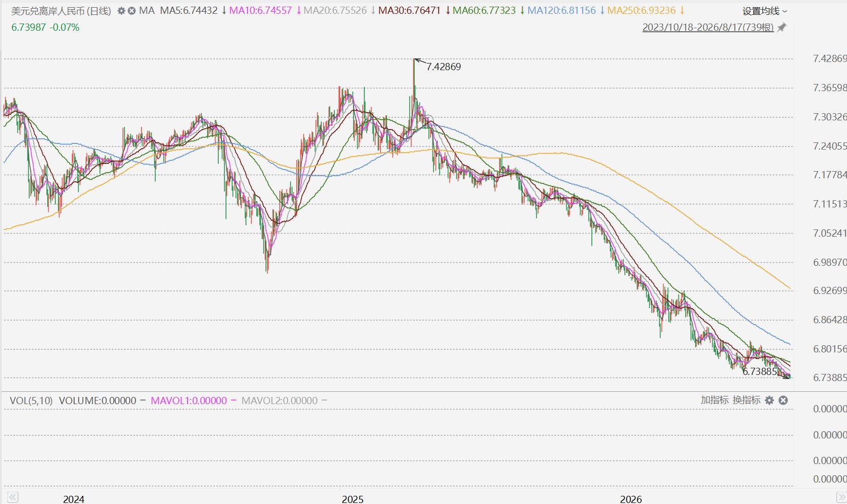This screenshot has height=504, width=847.
Task: Select the MA30:6.76471 legend value
Action: click(x=409, y=11)
